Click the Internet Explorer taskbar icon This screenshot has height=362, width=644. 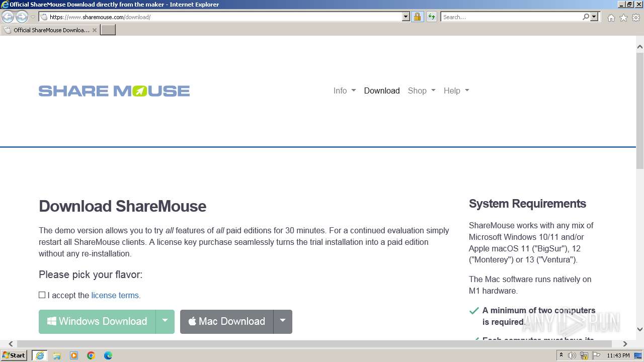(40, 355)
